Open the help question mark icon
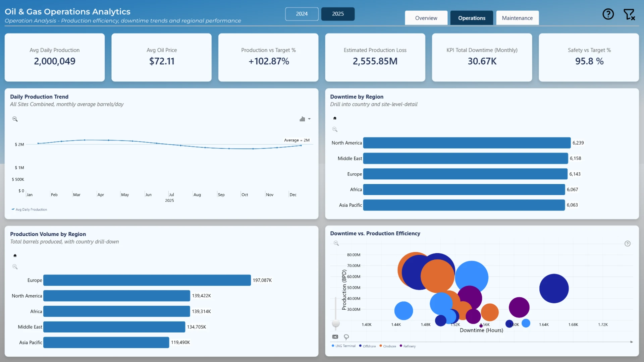This screenshot has height=362, width=644. 608,14
